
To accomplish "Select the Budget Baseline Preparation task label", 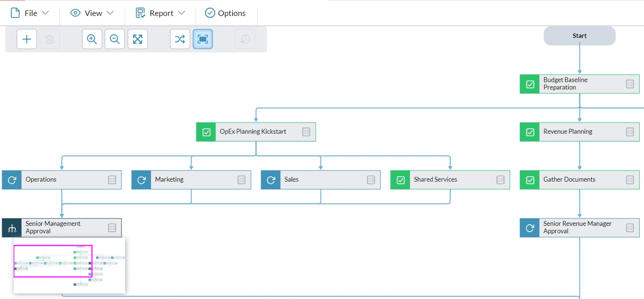I will (x=565, y=84).
